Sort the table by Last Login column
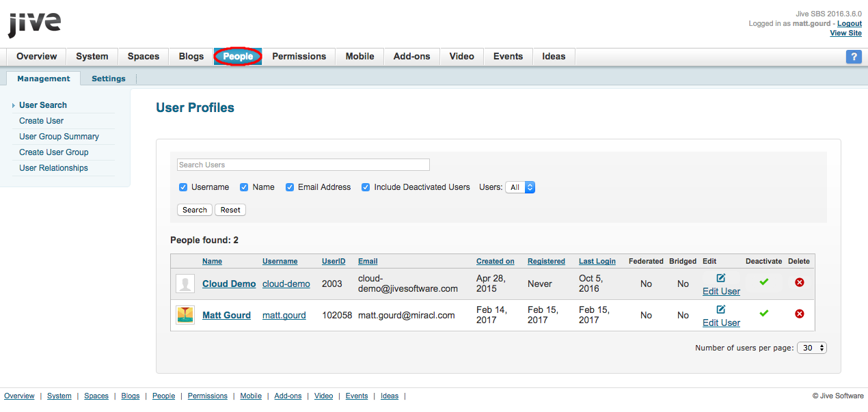The width and height of the screenshot is (868, 412). click(597, 261)
